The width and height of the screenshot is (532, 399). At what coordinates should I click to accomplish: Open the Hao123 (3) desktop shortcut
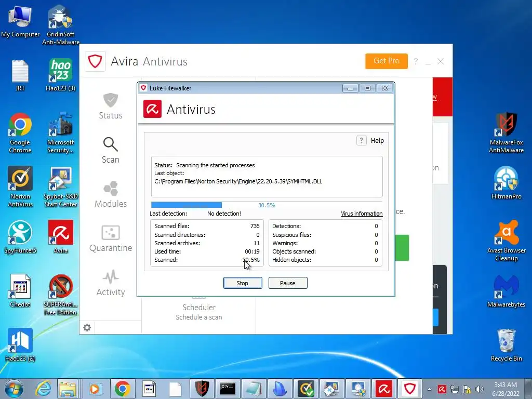pos(61,75)
